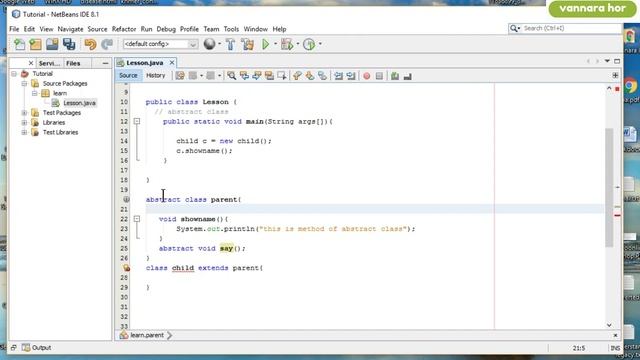
Task: Expand the Test Packages node
Action: click(24, 113)
